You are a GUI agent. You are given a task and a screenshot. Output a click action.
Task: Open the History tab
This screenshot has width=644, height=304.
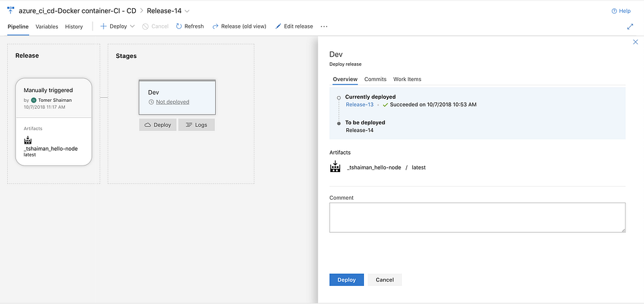(x=74, y=26)
